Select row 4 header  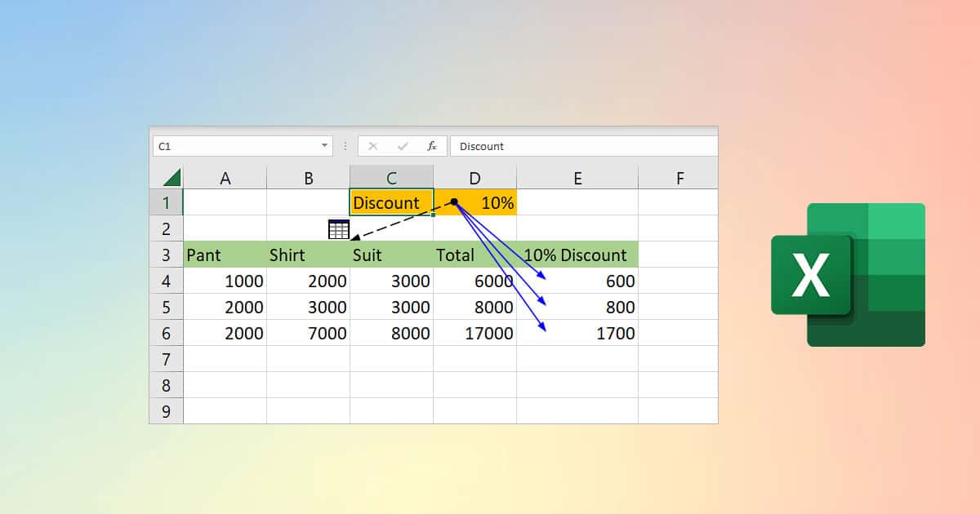[x=167, y=281]
